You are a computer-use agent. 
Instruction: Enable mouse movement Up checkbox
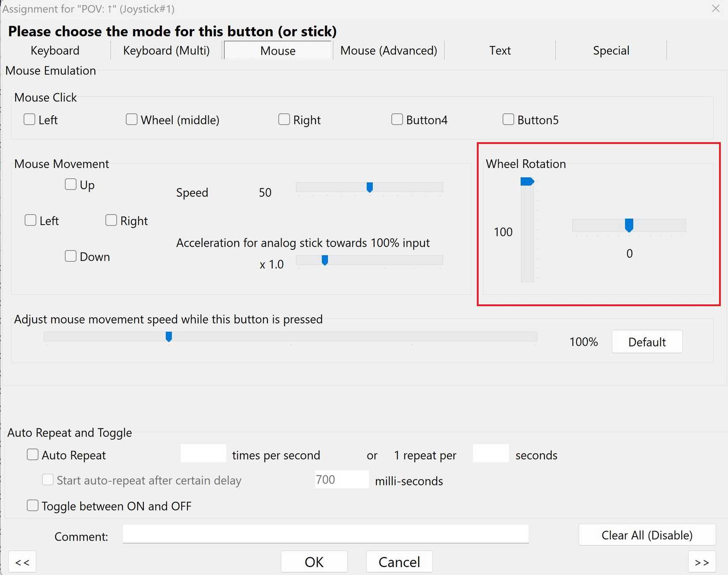pyautogui.click(x=71, y=184)
